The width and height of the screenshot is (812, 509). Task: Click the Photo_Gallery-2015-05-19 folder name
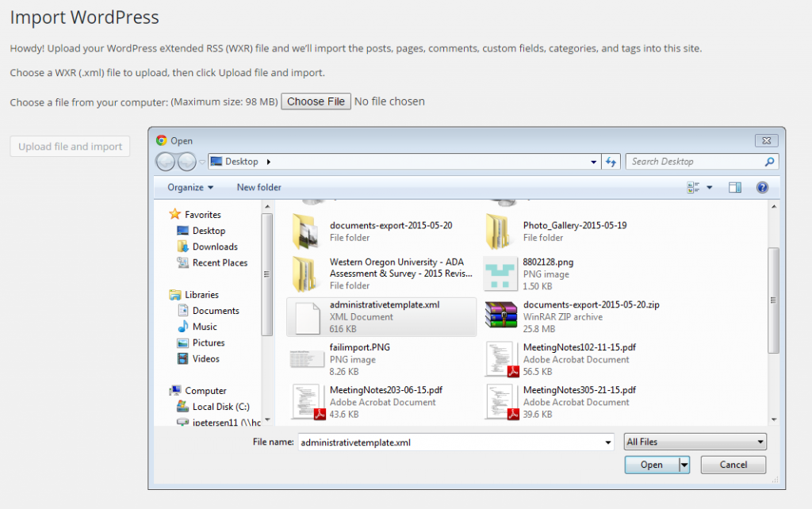(575, 225)
